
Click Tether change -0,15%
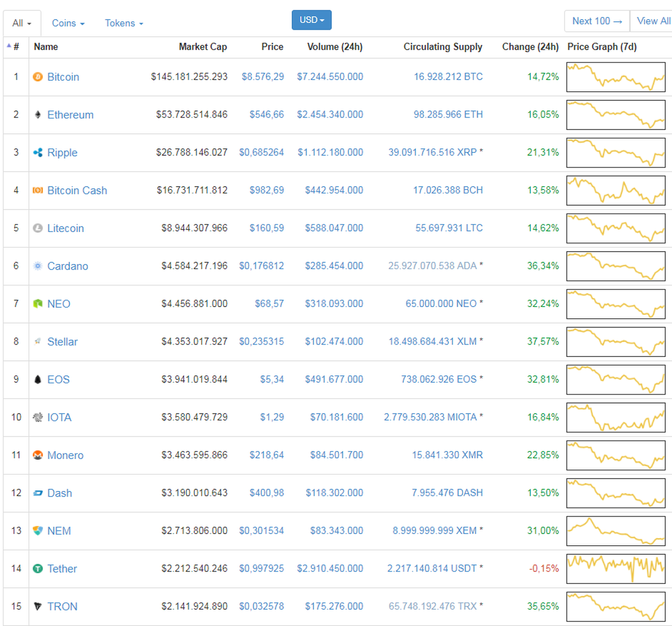click(x=544, y=568)
